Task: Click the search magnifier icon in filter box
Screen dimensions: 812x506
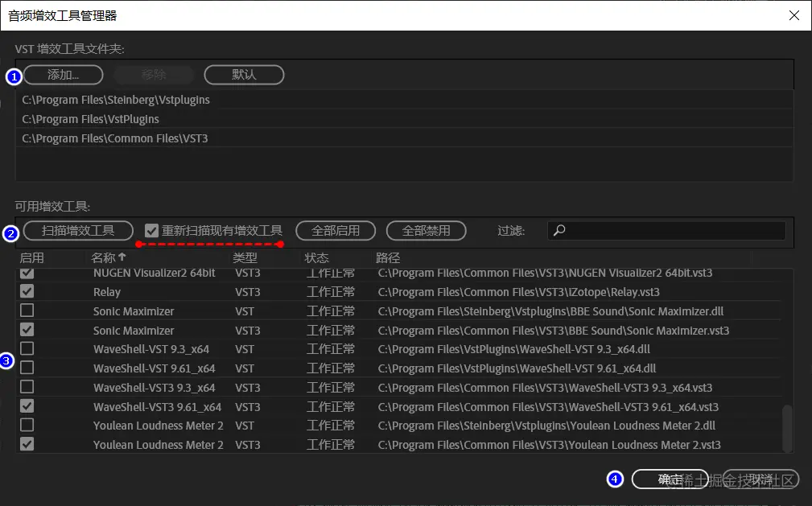Action: coord(559,230)
